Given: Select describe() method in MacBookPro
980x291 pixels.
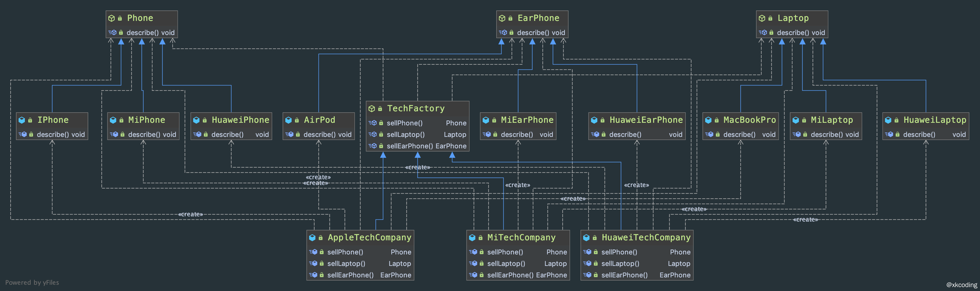Looking at the screenshot, I should pyautogui.click(x=739, y=135).
